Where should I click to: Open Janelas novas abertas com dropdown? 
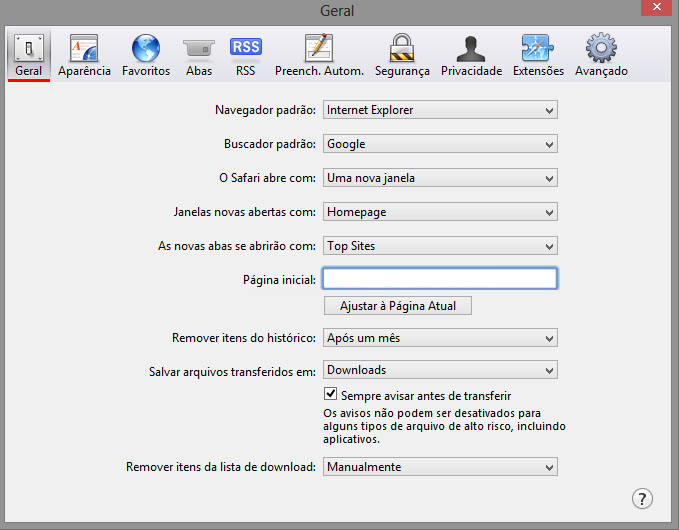click(440, 212)
